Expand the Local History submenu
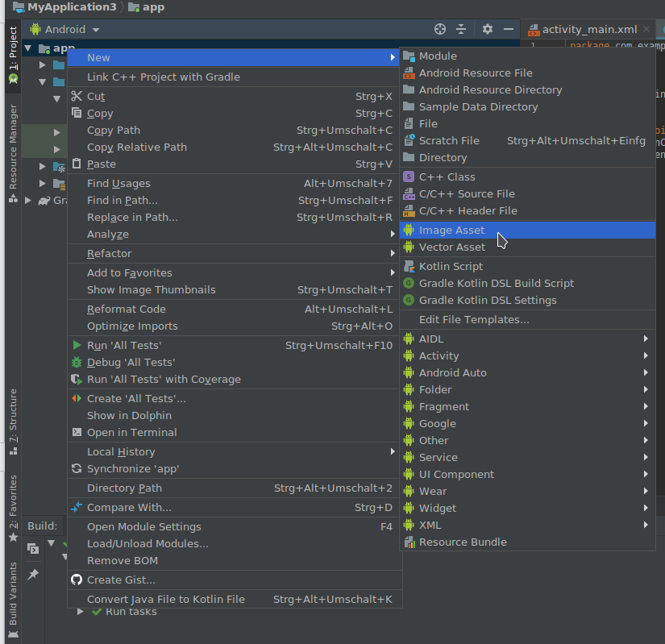665x644 pixels. click(x=121, y=452)
